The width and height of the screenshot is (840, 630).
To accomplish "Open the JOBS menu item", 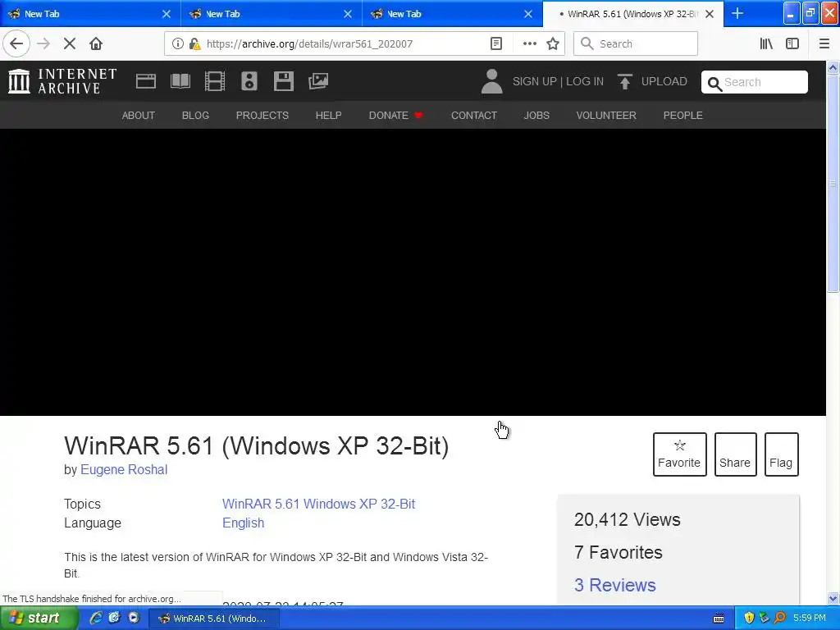I will [x=536, y=115].
